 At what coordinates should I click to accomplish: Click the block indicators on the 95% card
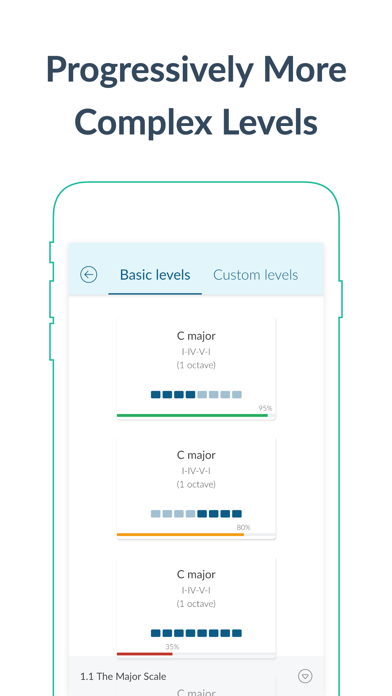coord(196,394)
